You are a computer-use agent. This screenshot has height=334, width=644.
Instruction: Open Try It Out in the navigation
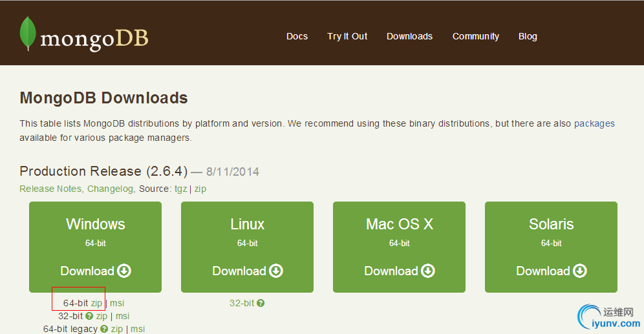pyautogui.click(x=347, y=36)
